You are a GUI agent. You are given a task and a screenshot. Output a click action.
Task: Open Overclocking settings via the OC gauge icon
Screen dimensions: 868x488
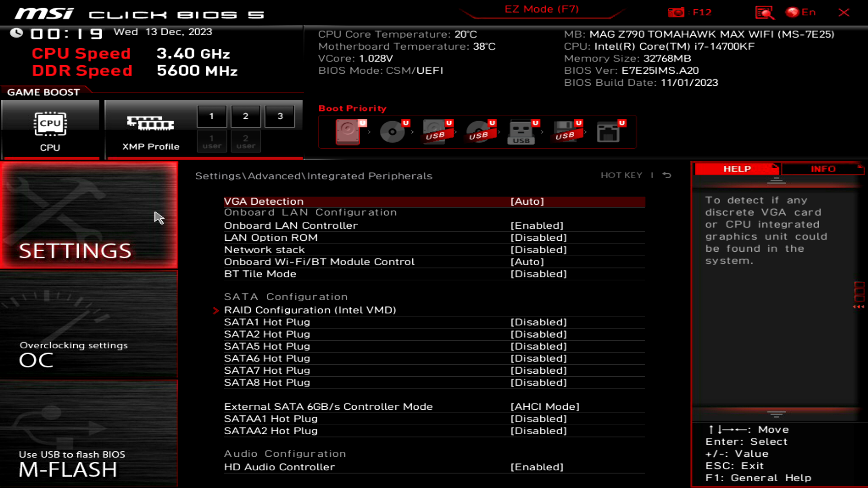pos(89,325)
